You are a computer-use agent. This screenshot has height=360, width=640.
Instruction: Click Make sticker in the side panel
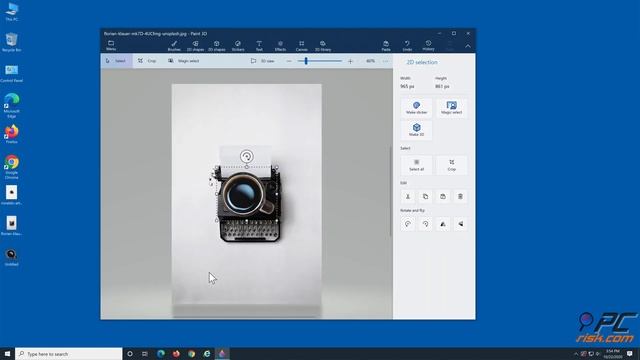click(x=416, y=108)
